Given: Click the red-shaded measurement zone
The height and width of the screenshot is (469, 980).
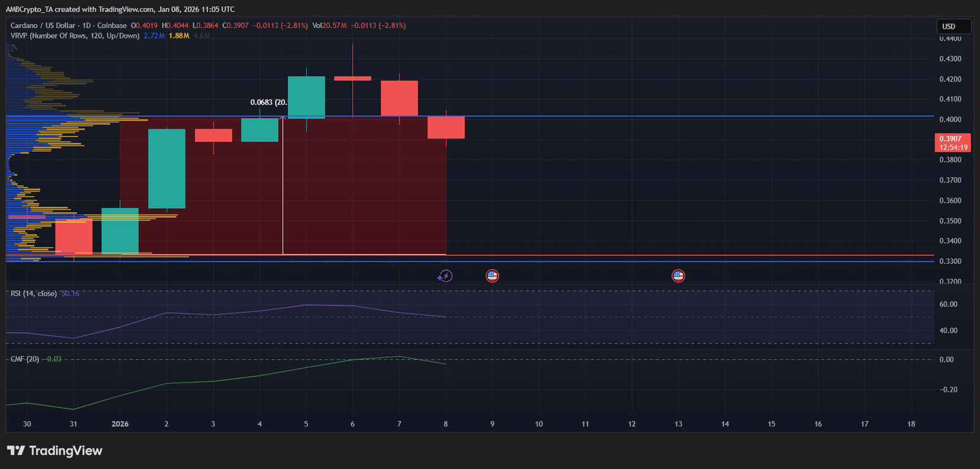Looking at the screenshot, I should 367,196.
